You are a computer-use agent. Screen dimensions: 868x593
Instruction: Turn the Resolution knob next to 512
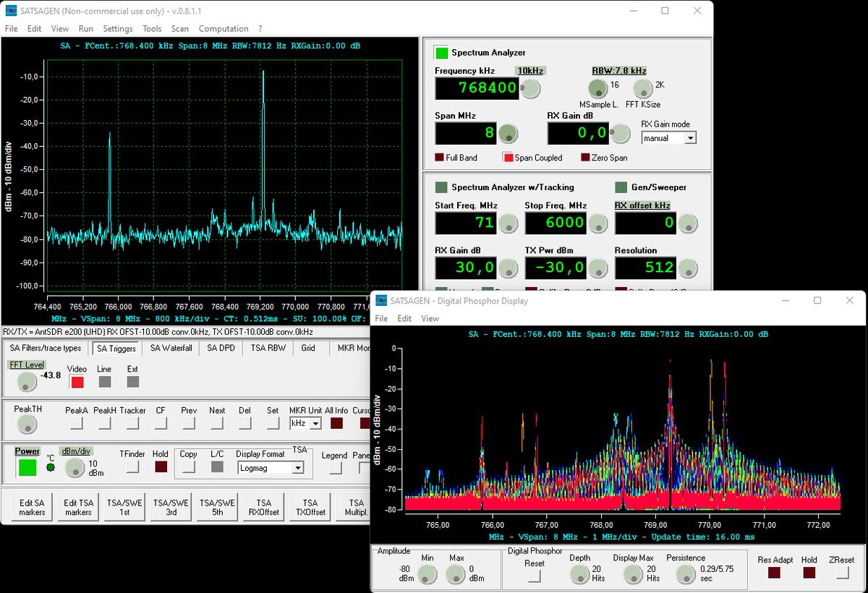[687, 268]
